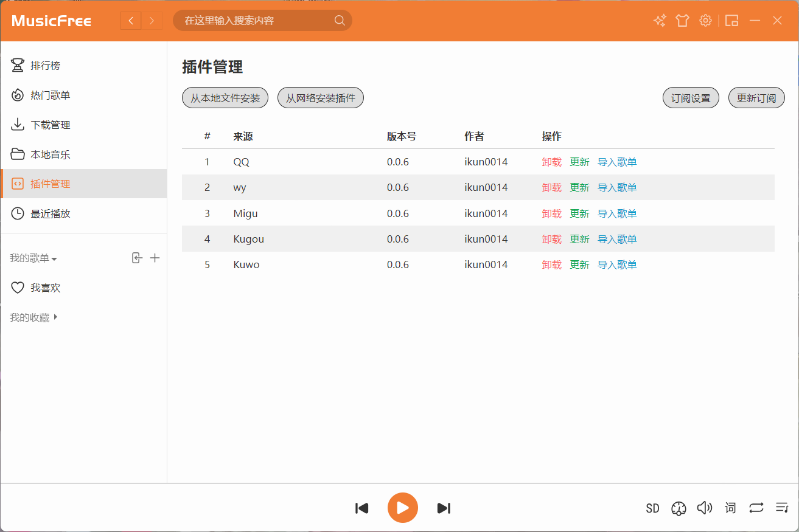Click the 下载管理 download icon
This screenshot has height=532, width=799.
18,125
